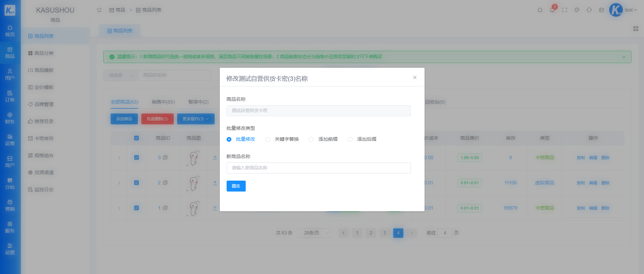The image size is (644, 274).
Task: Click 删除 link in row 1
Action: tap(605, 208)
